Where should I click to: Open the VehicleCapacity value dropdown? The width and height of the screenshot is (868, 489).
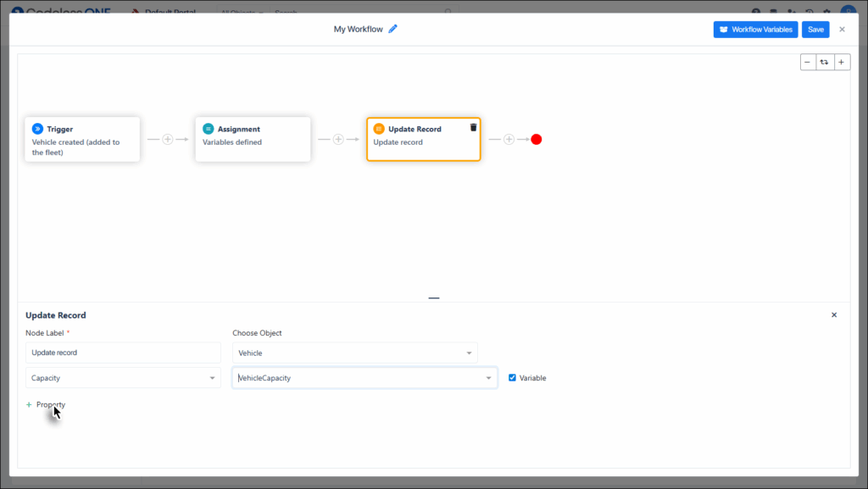click(364, 378)
